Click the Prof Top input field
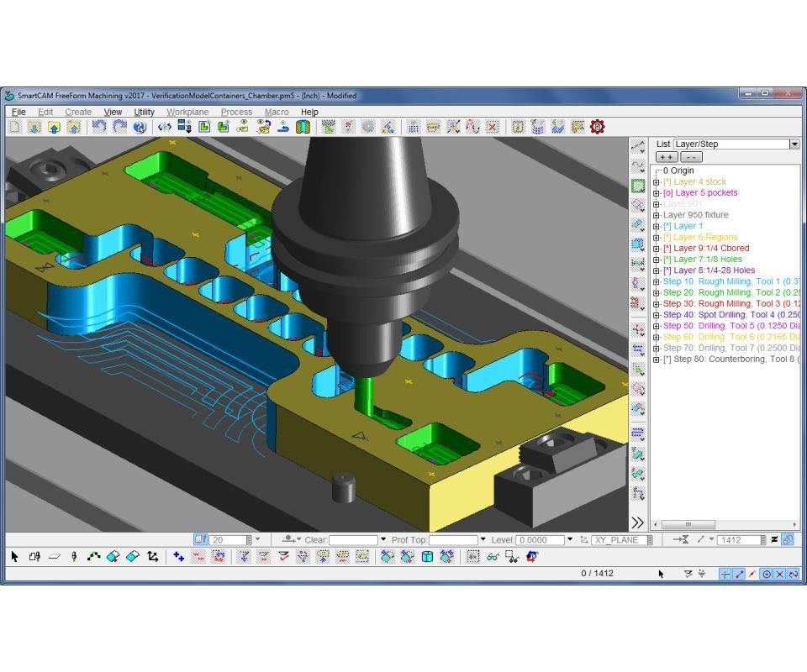 453,539
